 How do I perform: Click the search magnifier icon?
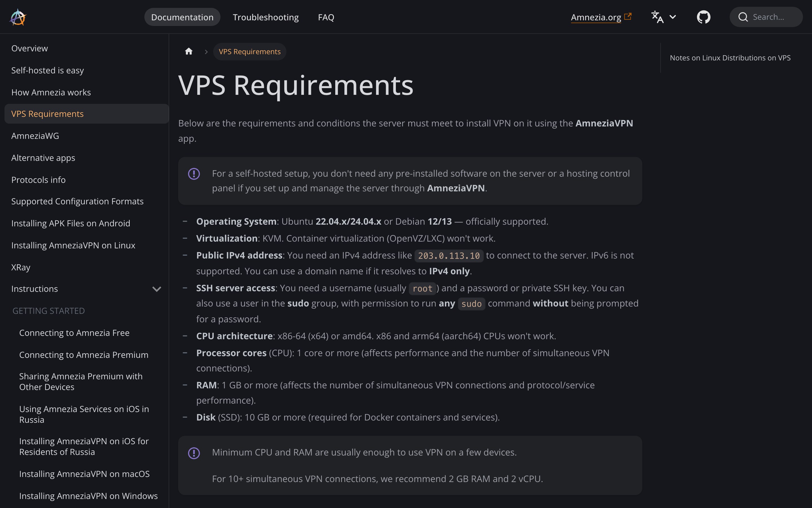tap(743, 17)
